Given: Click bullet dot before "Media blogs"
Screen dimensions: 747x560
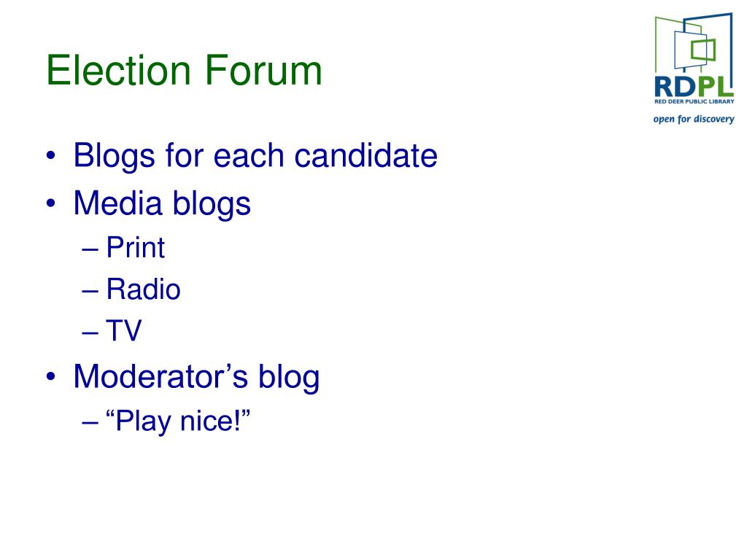Looking at the screenshot, I should 51,204.
